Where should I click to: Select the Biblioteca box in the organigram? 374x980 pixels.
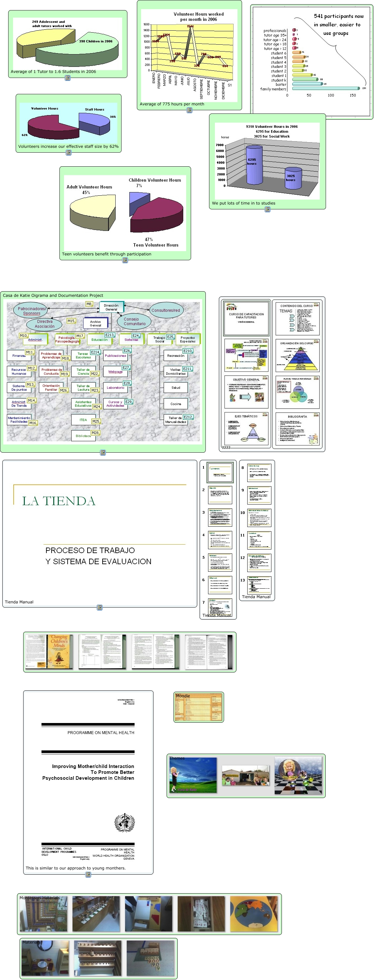[83, 436]
